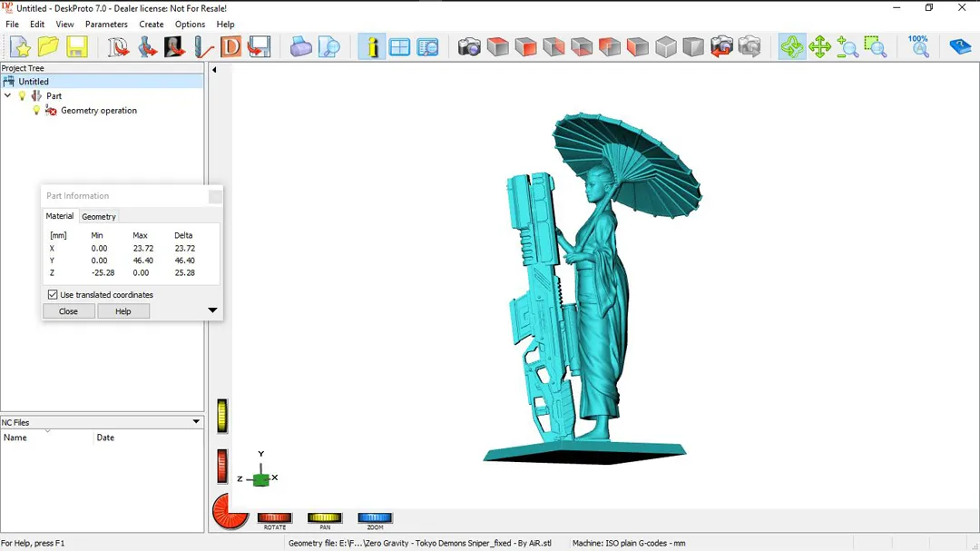Click the cyan 3D sniper figure model
The width and height of the screenshot is (980, 551).
pyautogui.click(x=592, y=288)
